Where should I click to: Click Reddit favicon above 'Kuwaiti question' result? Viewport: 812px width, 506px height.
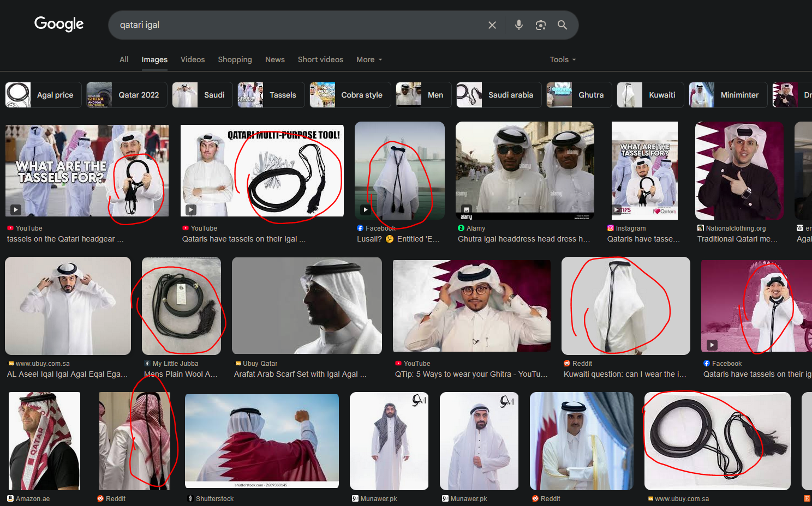click(567, 364)
